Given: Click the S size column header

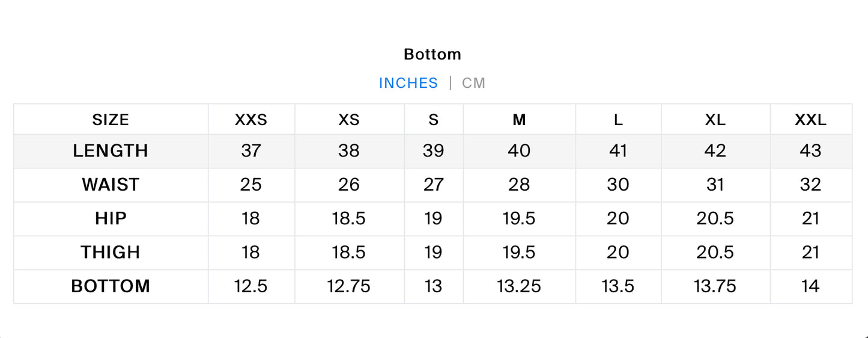Looking at the screenshot, I should (434, 120).
